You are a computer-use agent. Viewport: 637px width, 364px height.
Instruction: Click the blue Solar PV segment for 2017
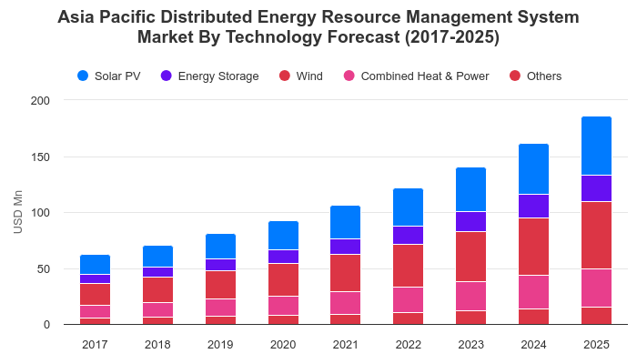point(95,265)
